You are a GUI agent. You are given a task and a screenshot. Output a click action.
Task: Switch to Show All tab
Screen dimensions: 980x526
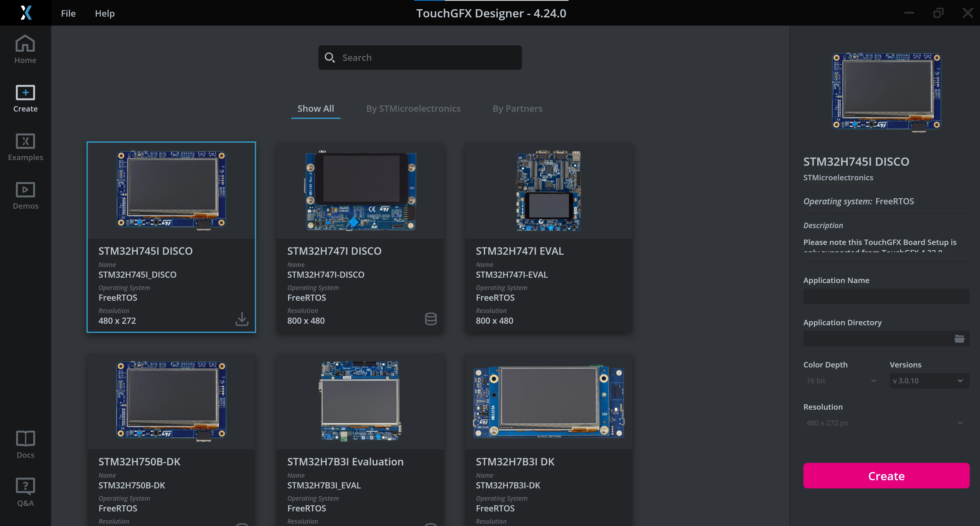pos(316,109)
